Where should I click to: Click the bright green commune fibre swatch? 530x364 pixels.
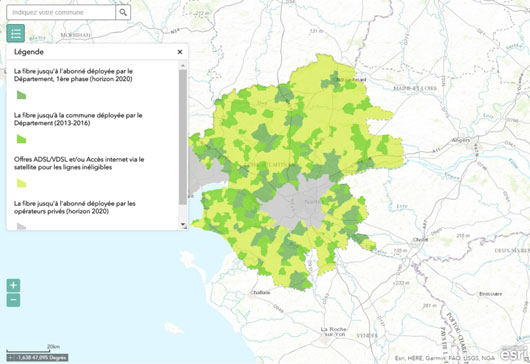tap(21, 139)
